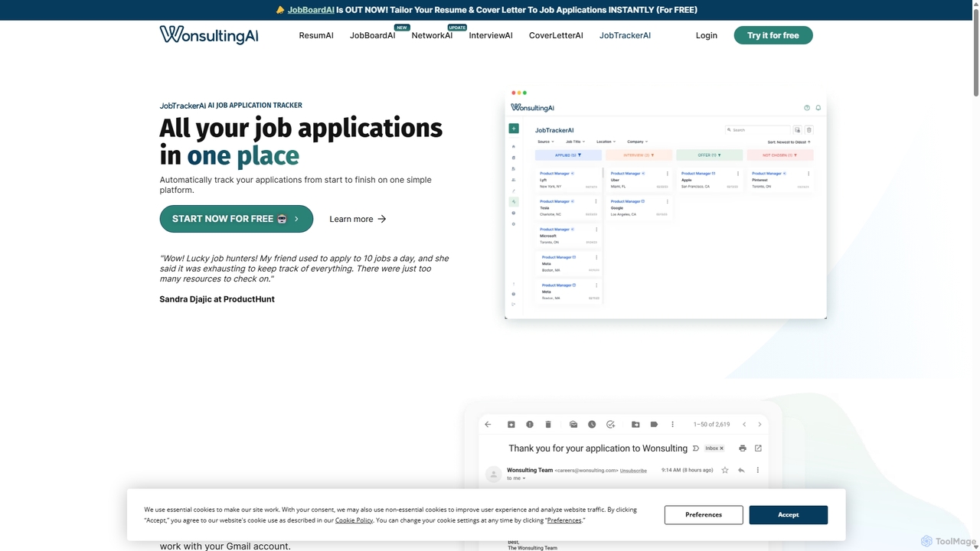Viewport: 980px width, 551px height.
Task: Open the message's three-dot menu beside reply
Action: pos(758,470)
